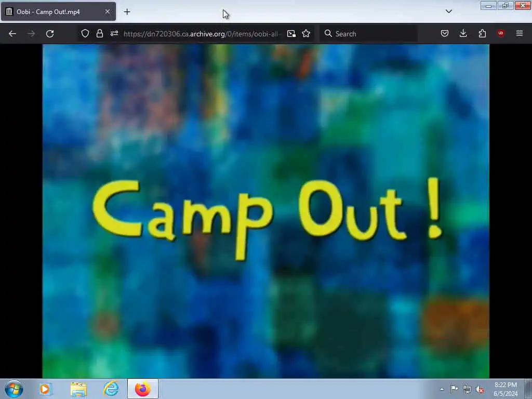Open the uBlock Origin extension icon
The height and width of the screenshot is (399, 532).
500,33
